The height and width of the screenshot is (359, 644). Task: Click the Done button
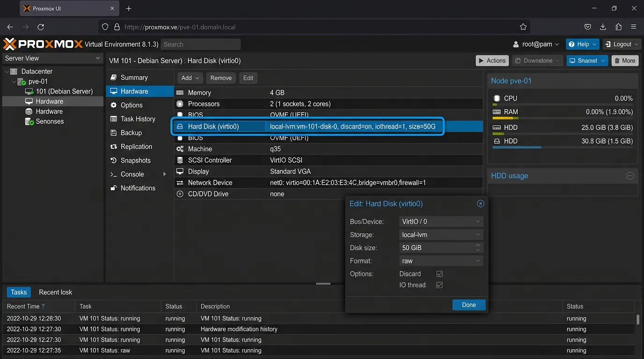[x=469, y=305]
